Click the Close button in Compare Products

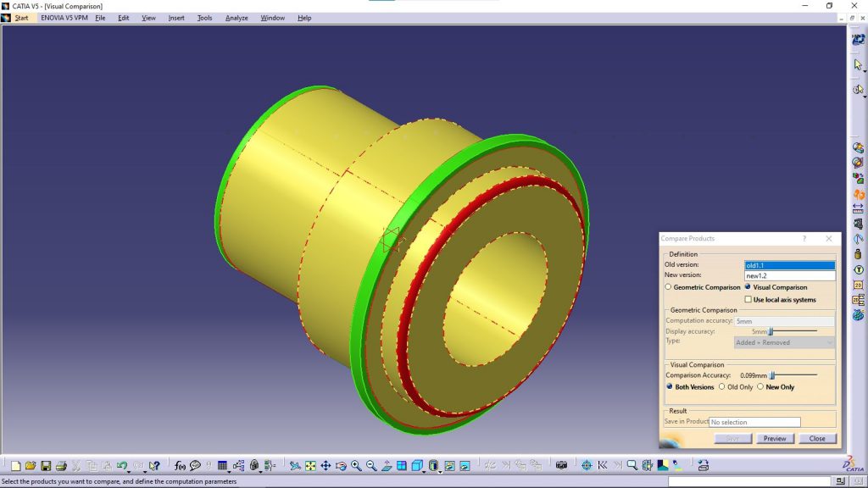coord(817,438)
